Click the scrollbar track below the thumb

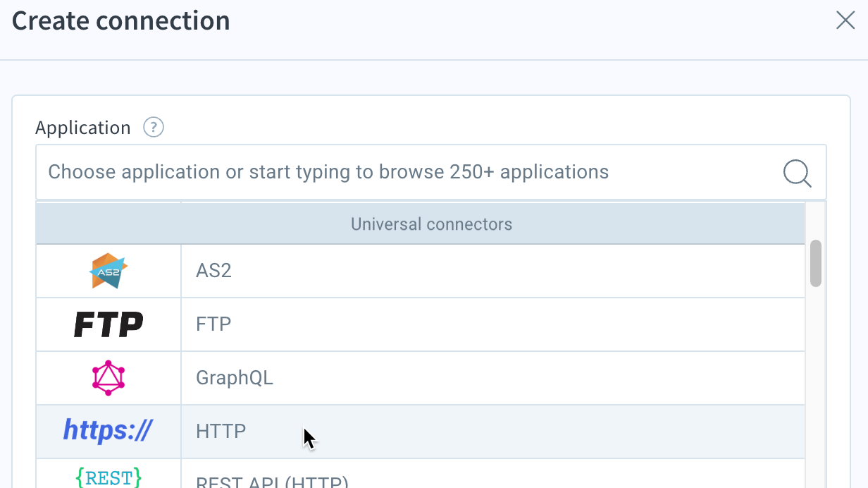tap(816, 388)
